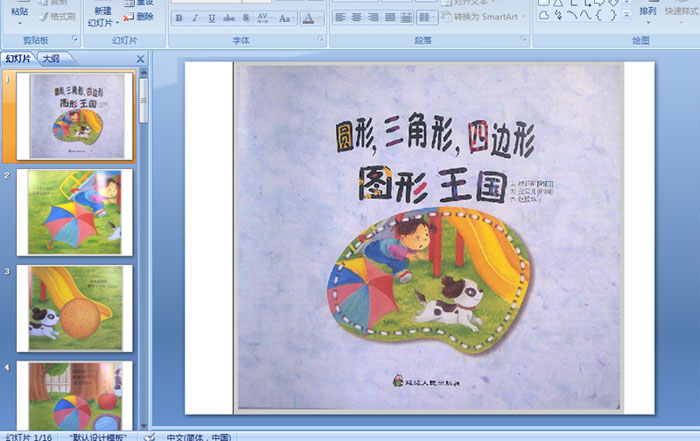Expand the shapes gallery More arrow

coord(627,15)
